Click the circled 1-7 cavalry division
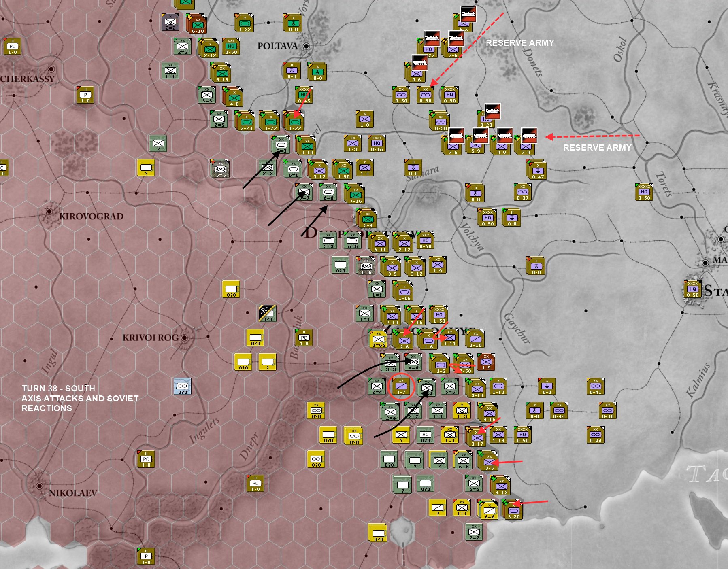Viewport: 728px width, 569px height. (x=401, y=386)
